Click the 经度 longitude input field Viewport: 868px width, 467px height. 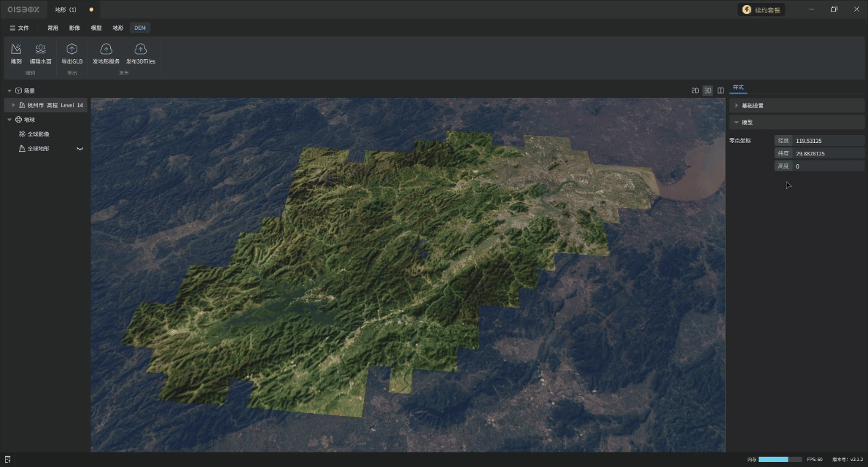pyautogui.click(x=828, y=141)
